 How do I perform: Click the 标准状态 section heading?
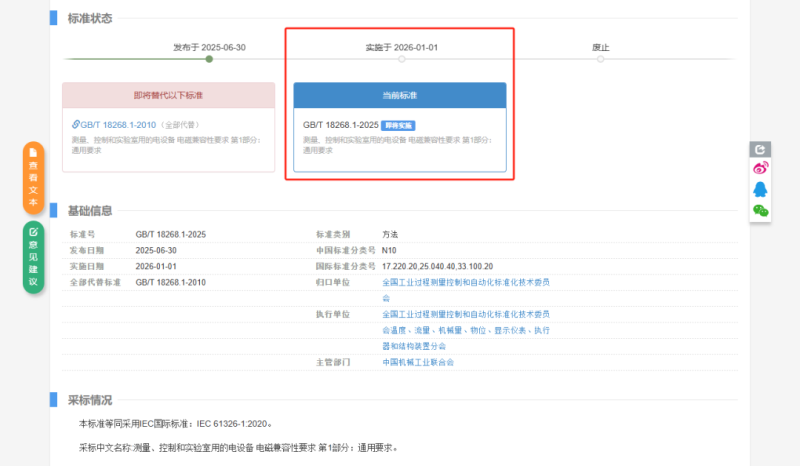(x=89, y=19)
